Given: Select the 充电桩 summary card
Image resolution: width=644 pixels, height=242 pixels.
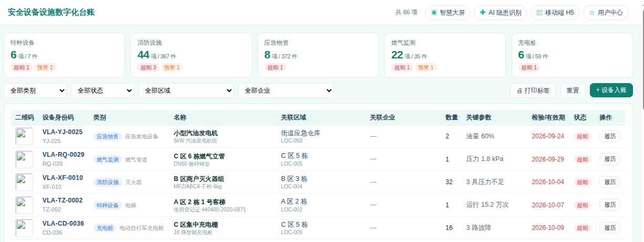Looking at the screenshot, I should pos(572,55).
